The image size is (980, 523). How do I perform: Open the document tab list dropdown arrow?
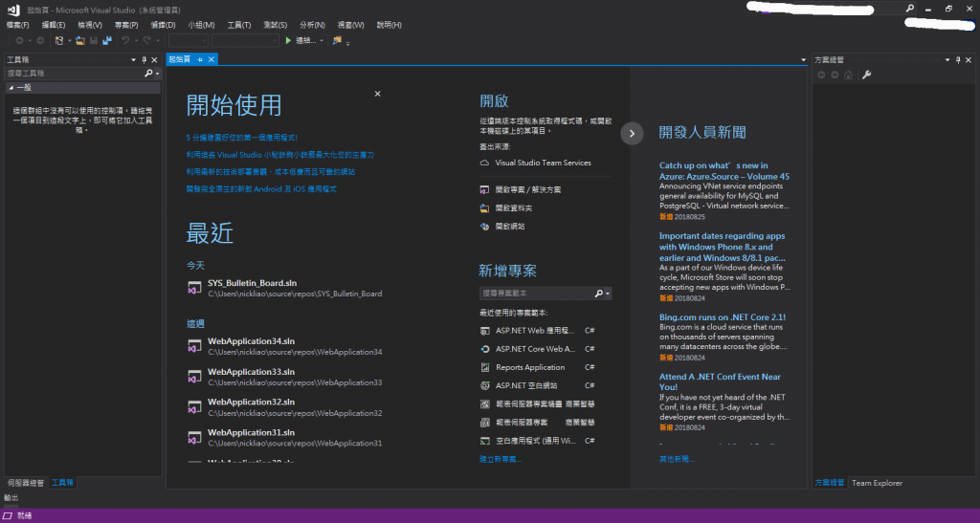[804, 60]
